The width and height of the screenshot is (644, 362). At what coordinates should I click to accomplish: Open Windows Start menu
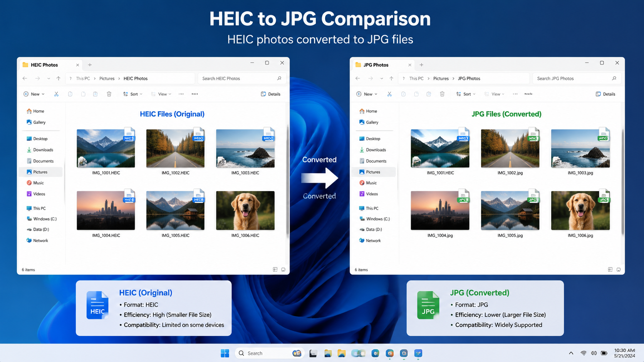[x=225, y=353]
